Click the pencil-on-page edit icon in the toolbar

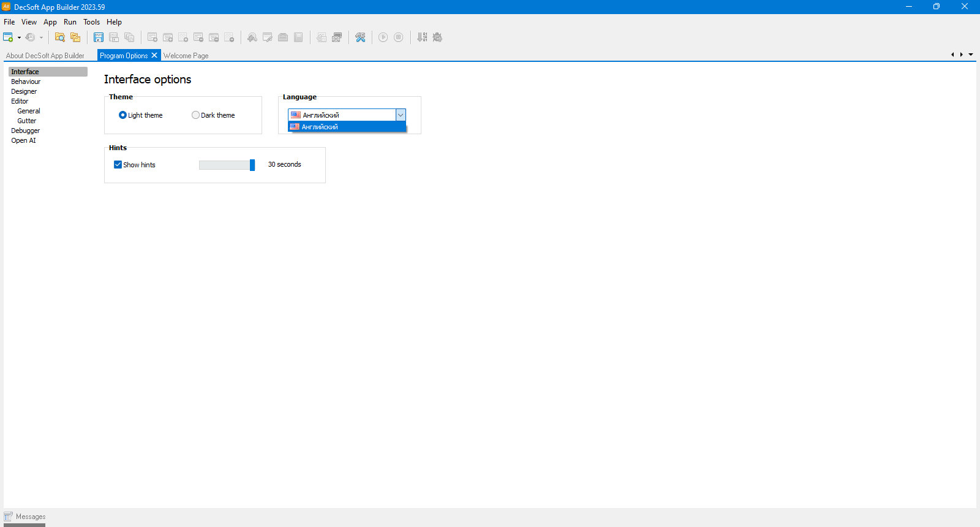(268, 37)
